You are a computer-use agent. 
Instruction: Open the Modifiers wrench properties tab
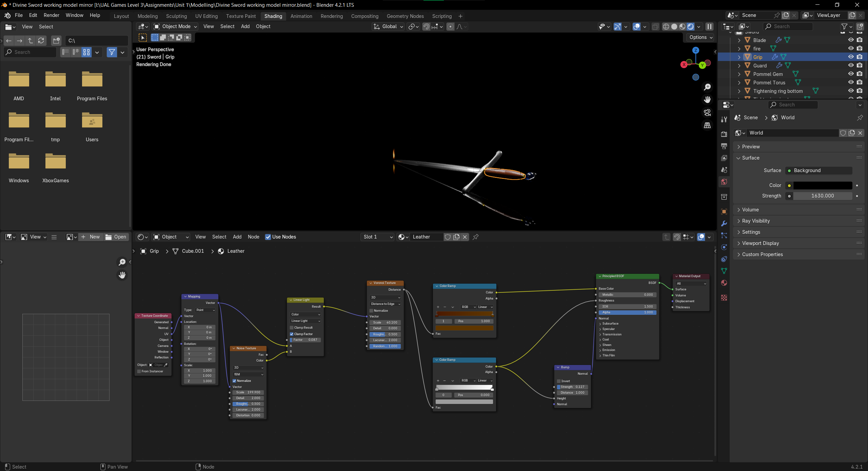(x=724, y=224)
